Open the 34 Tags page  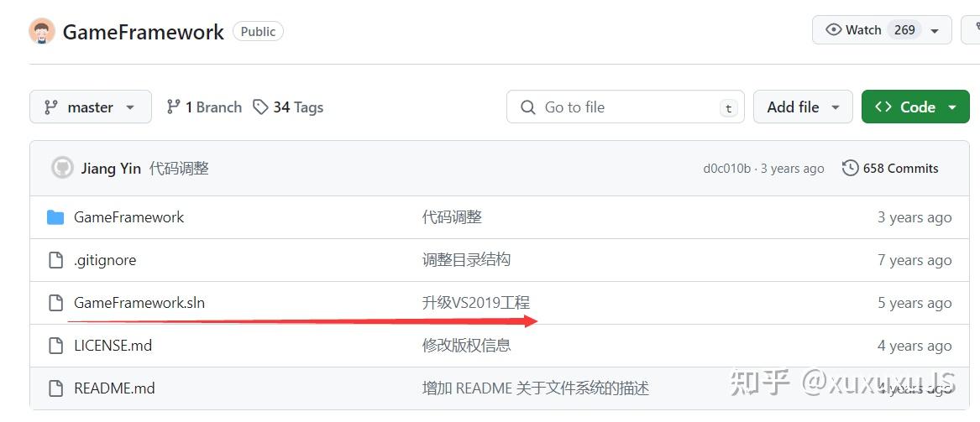point(288,107)
